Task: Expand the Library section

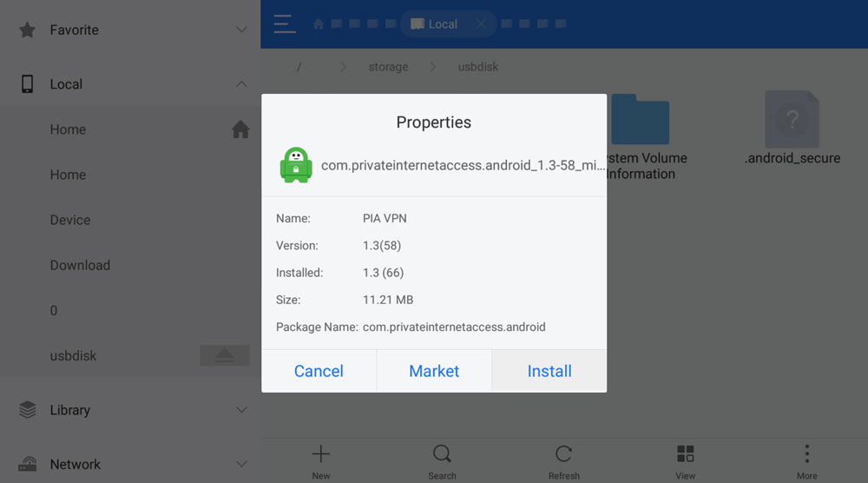Action: (x=241, y=410)
